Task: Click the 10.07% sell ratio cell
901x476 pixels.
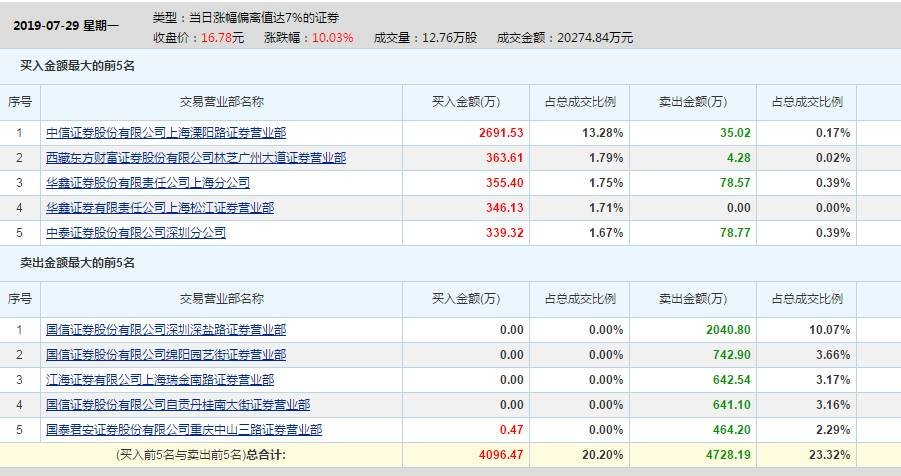Action: tap(829, 330)
